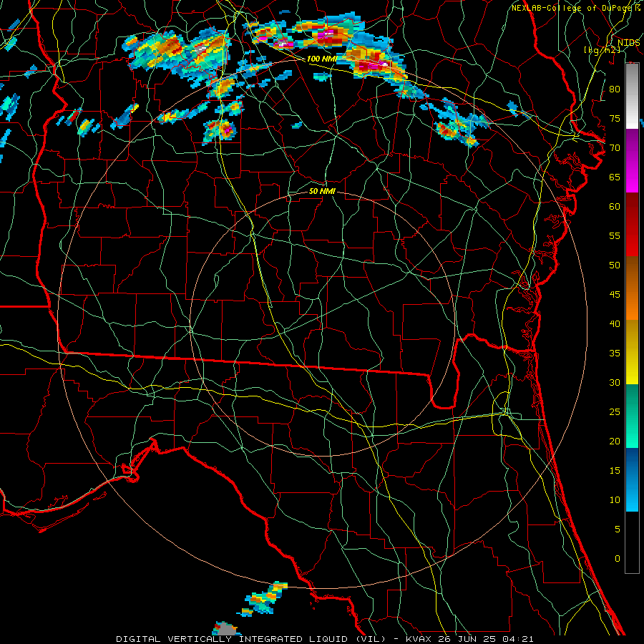Screen dimensions: 644x644
Task: Select the 100 NMI range ring label
Action: coord(321,59)
